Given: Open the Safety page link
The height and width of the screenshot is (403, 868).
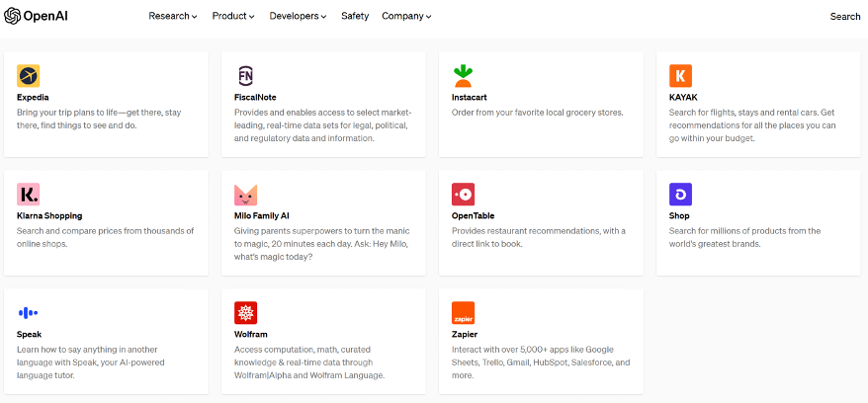Looking at the screenshot, I should pyautogui.click(x=355, y=16).
